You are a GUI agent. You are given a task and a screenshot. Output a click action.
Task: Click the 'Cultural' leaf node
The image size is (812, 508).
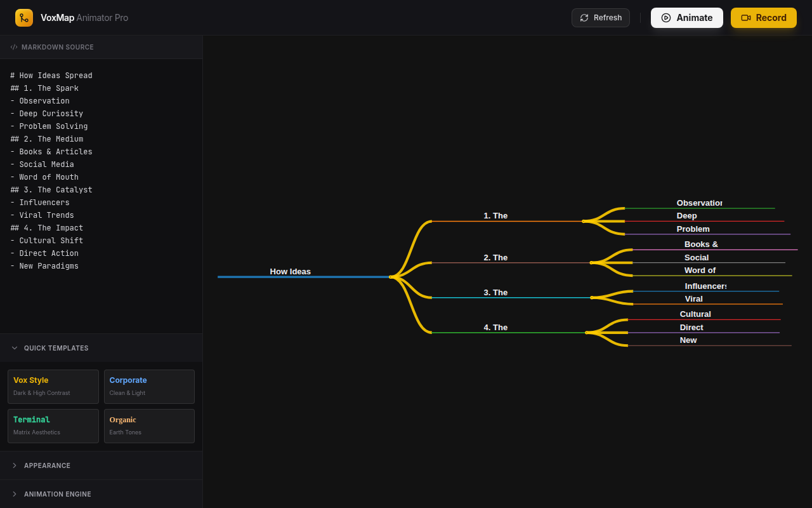(x=695, y=314)
